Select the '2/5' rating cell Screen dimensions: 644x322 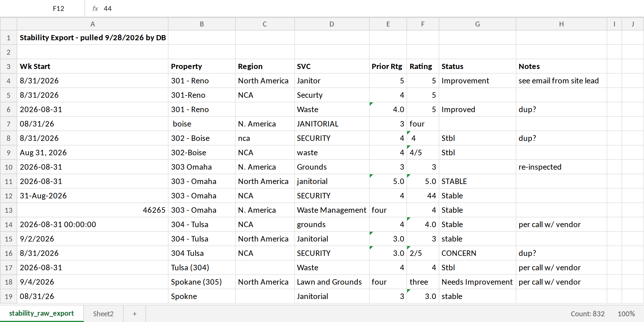point(423,253)
